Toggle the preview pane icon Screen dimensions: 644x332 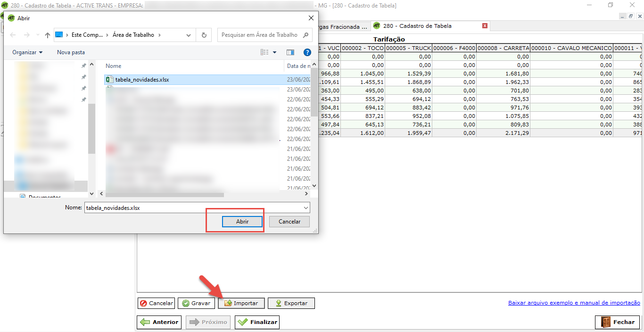(290, 52)
